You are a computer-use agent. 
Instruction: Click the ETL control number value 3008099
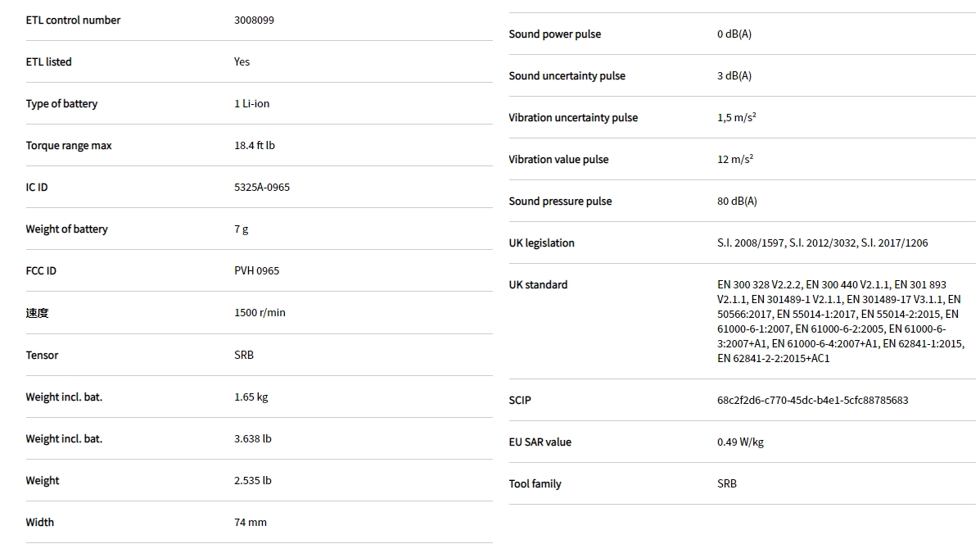(x=254, y=20)
